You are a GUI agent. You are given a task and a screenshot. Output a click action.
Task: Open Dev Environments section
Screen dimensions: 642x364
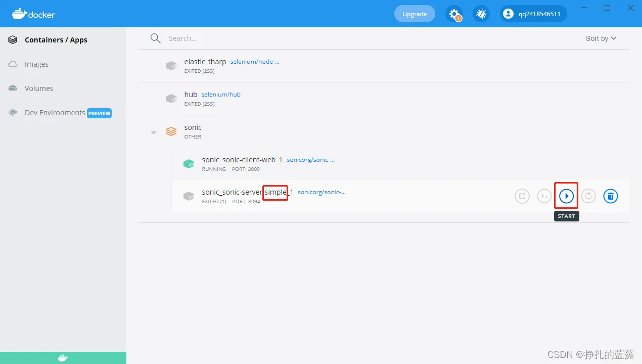tap(55, 113)
